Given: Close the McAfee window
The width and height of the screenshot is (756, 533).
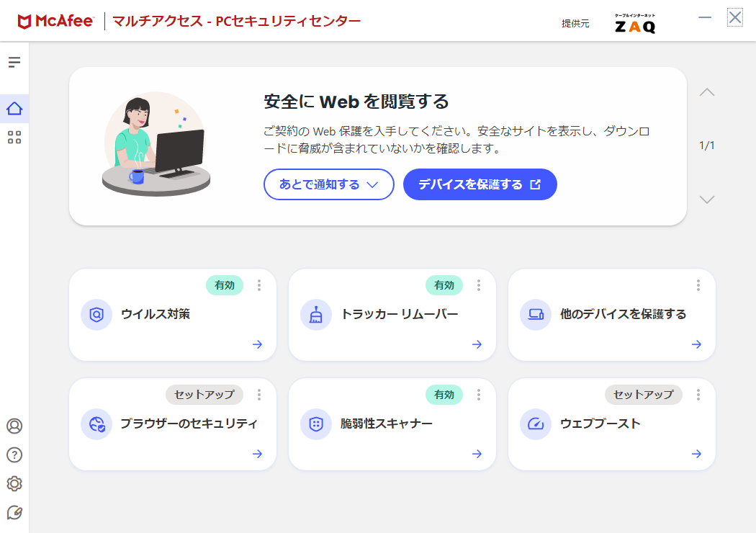Looking at the screenshot, I should (x=735, y=18).
